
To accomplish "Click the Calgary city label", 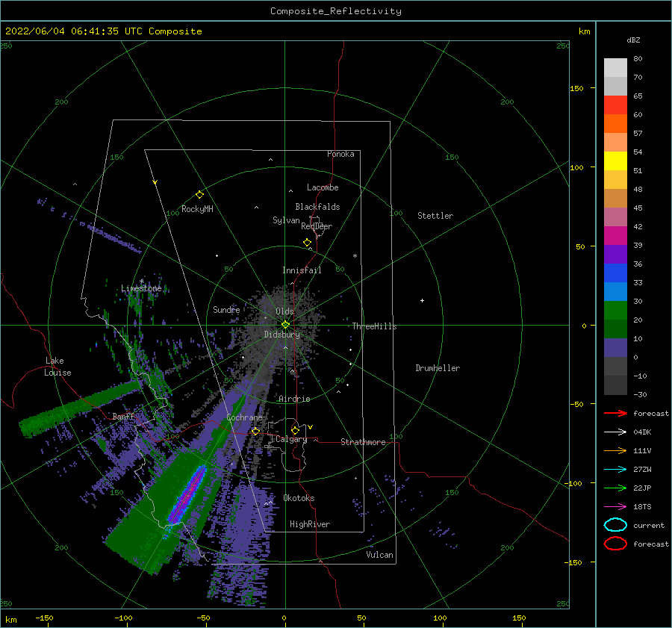I will [x=291, y=439].
